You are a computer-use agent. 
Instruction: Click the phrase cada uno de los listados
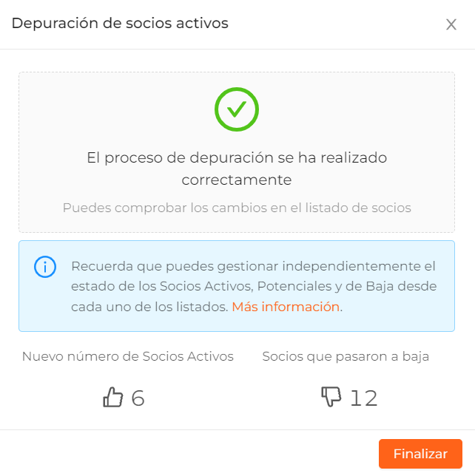[x=149, y=307]
